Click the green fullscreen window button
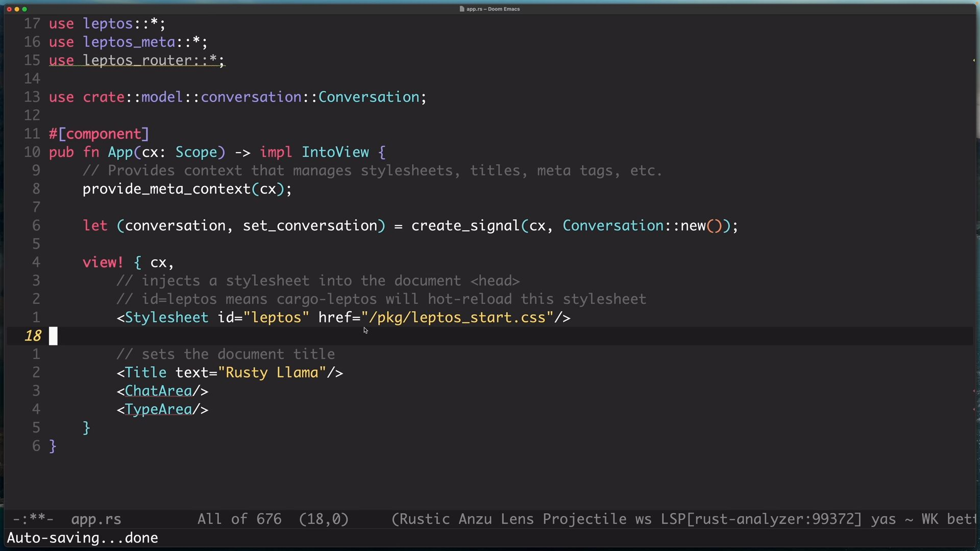Screen dimensions: 980x551 point(24,9)
